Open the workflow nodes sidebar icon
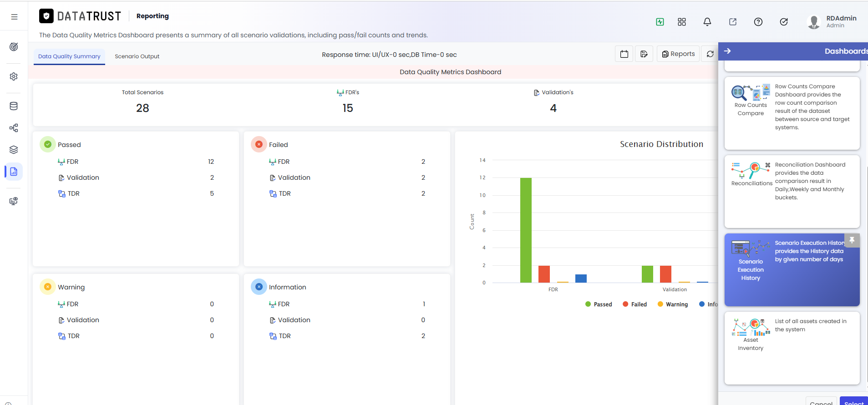868x405 pixels. click(x=14, y=128)
